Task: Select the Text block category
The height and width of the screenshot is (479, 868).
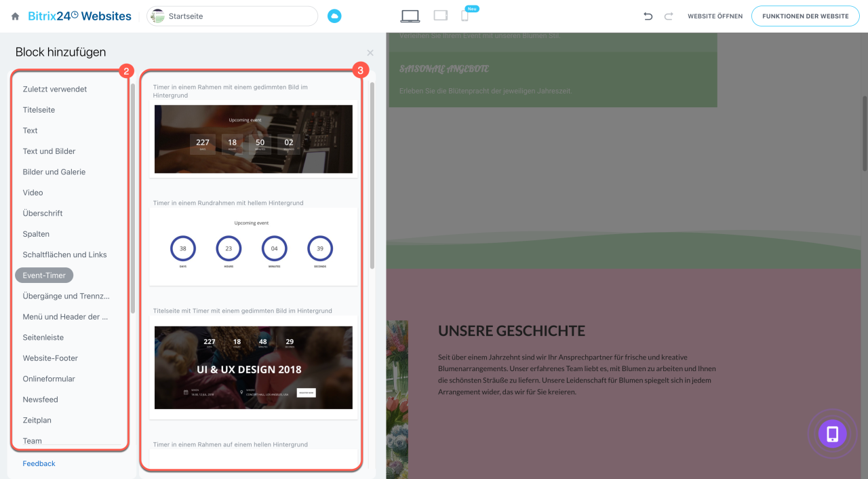Action: pyautogui.click(x=30, y=130)
